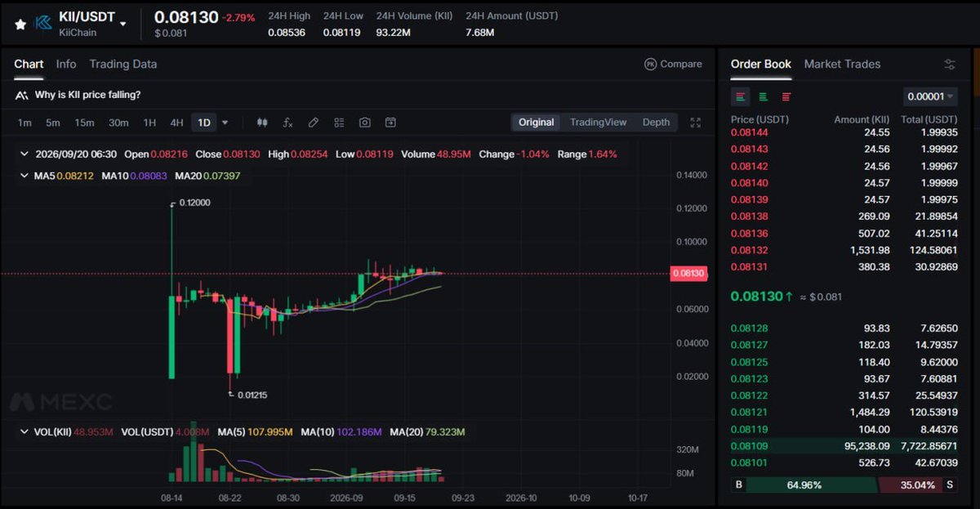Screen dimensions: 980x509
Task: Show bids only green view icon
Action: pos(763,96)
